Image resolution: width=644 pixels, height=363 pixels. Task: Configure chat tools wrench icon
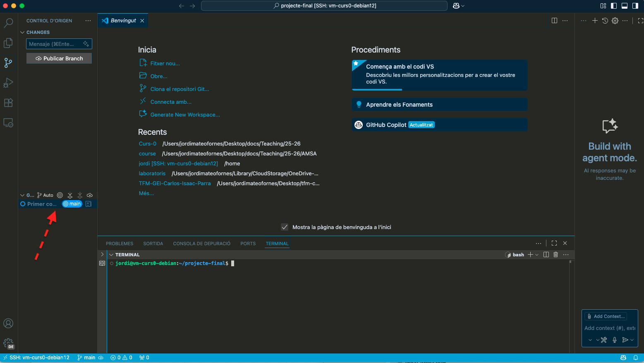pos(604,340)
